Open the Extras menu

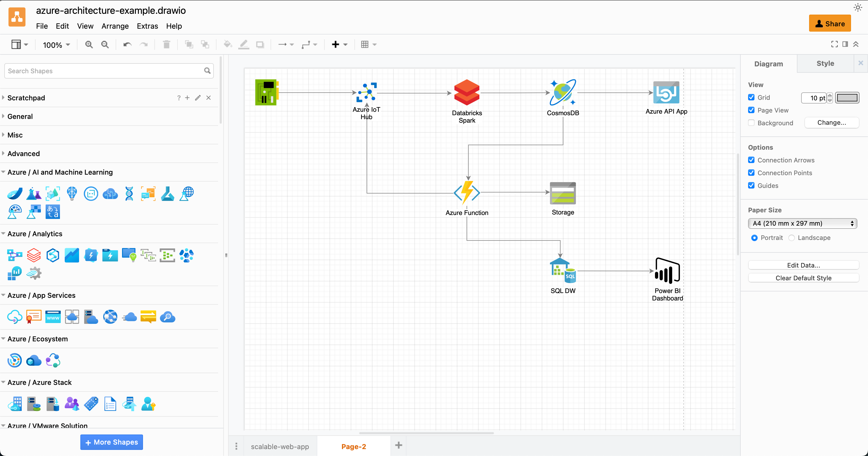click(x=147, y=26)
